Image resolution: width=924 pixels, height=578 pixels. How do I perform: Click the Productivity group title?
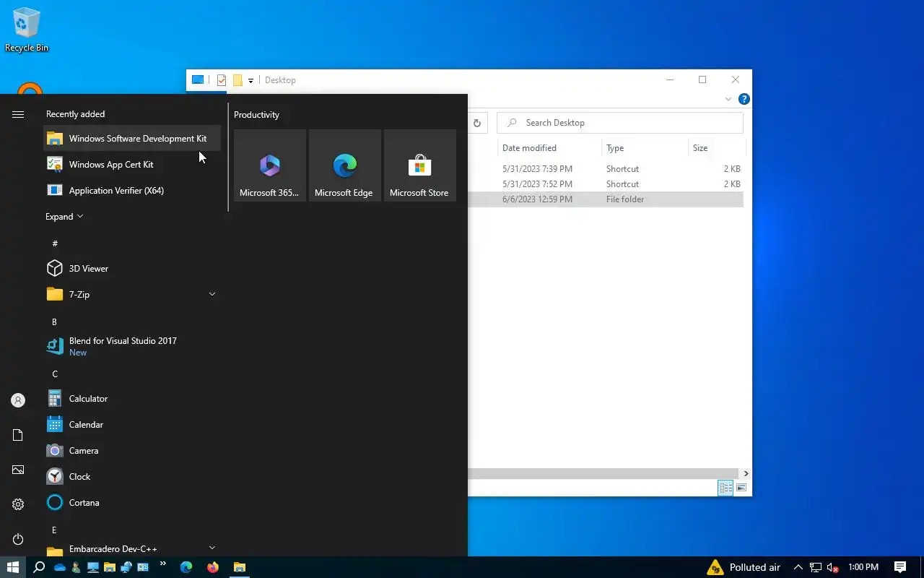pos(256,115)
